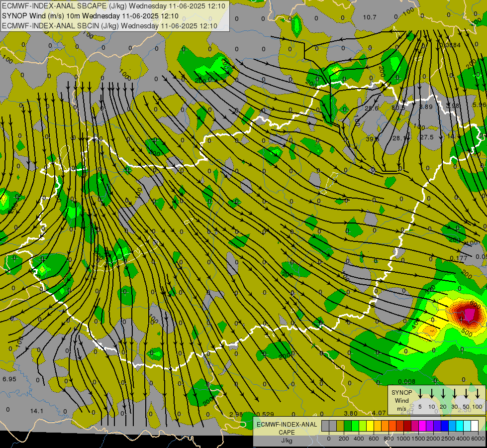Click the 800 tick label on the CAPE scale

pos(389,439)
